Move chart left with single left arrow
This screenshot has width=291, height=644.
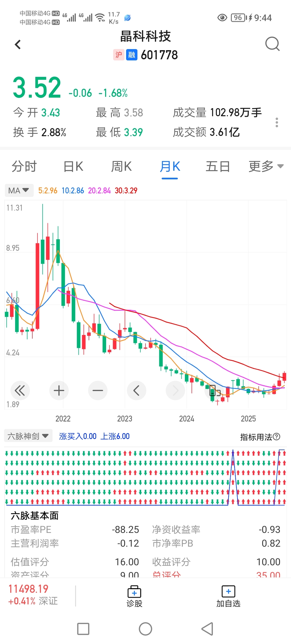137,390
